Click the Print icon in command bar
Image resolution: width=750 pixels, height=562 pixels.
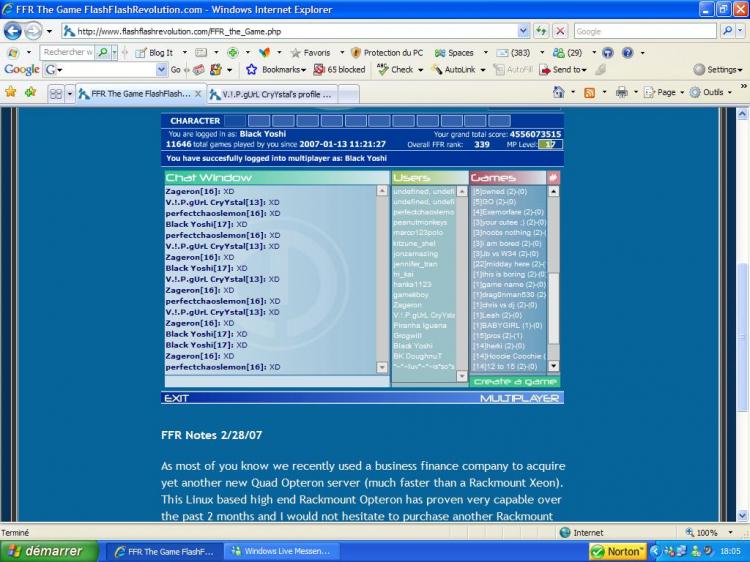pyautogui.click(x=621, y=92)
